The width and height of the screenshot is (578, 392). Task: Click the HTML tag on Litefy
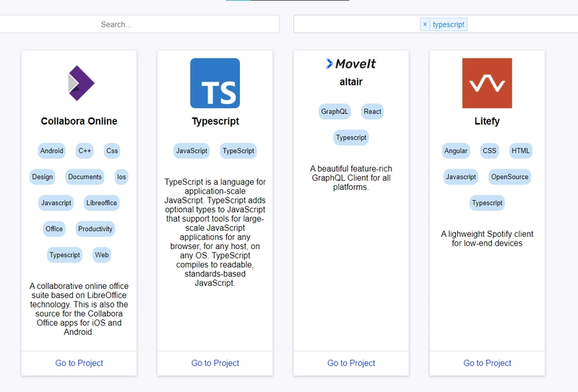coord(520,151)
